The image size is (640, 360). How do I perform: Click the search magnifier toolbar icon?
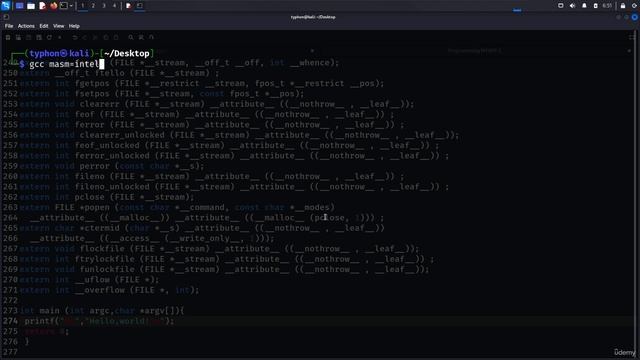pyautogui.click(x=131, y=37)
